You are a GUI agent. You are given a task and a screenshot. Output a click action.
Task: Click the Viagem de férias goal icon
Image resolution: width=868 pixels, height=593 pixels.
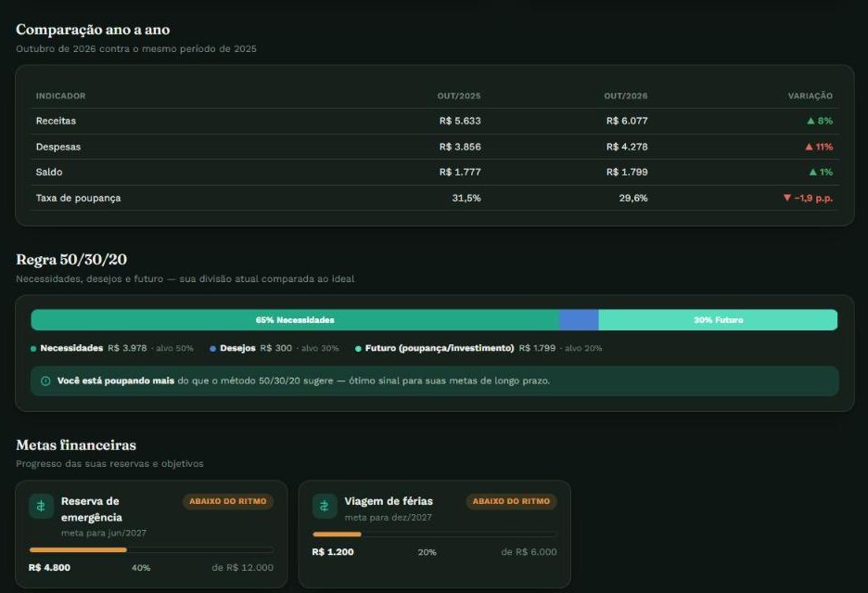tap(325, 506)
